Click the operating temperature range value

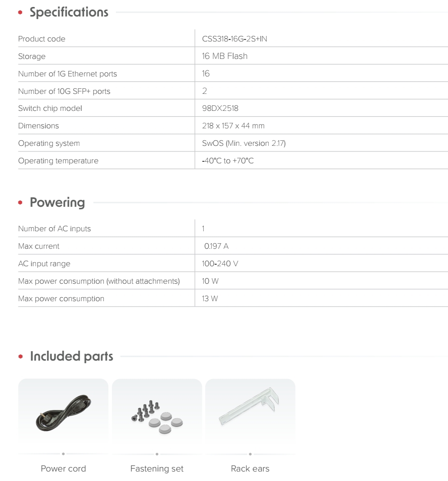point(228,161)
